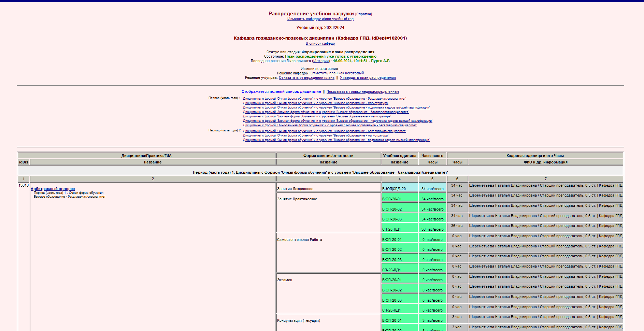Click 'Изменить кафедру и/или учебный год'
The width and height of the screenshot is (644, 331).
(x=320, y=19)
